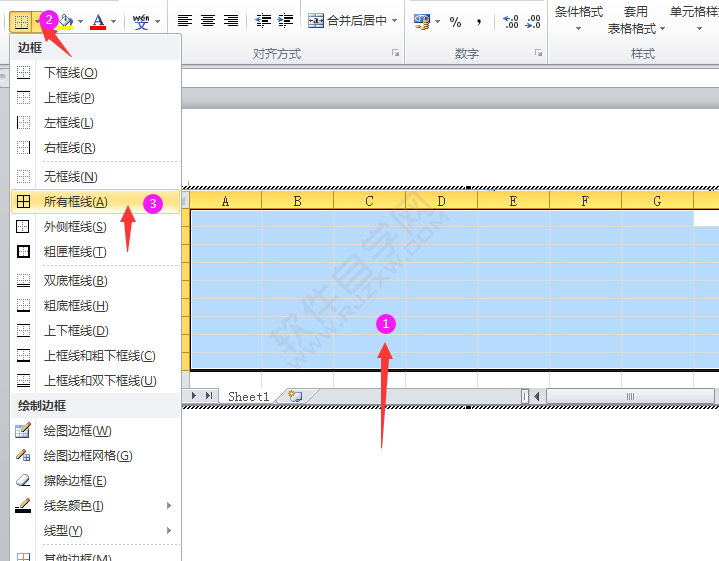Center align text

pos(208,21)
